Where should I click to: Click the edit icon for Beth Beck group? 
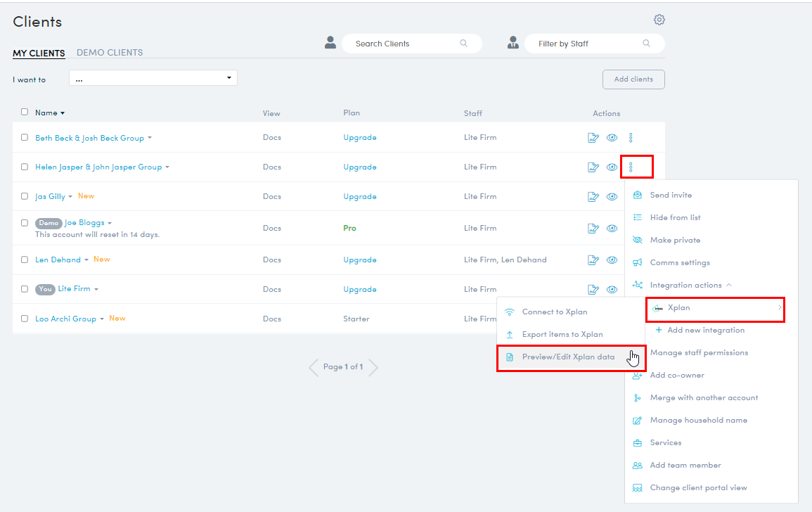pyautogui.click(x=593, y=138)
